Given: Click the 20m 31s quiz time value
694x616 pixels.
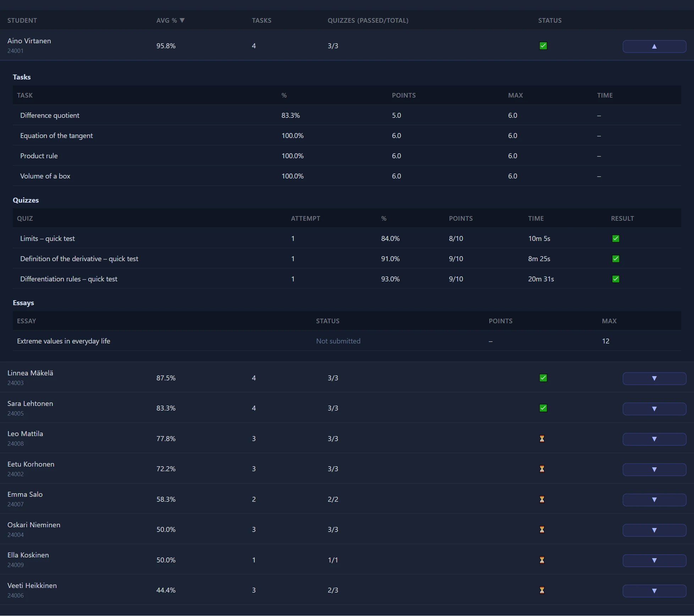Looking at the screenshot, I should click(x=541, y=279).
